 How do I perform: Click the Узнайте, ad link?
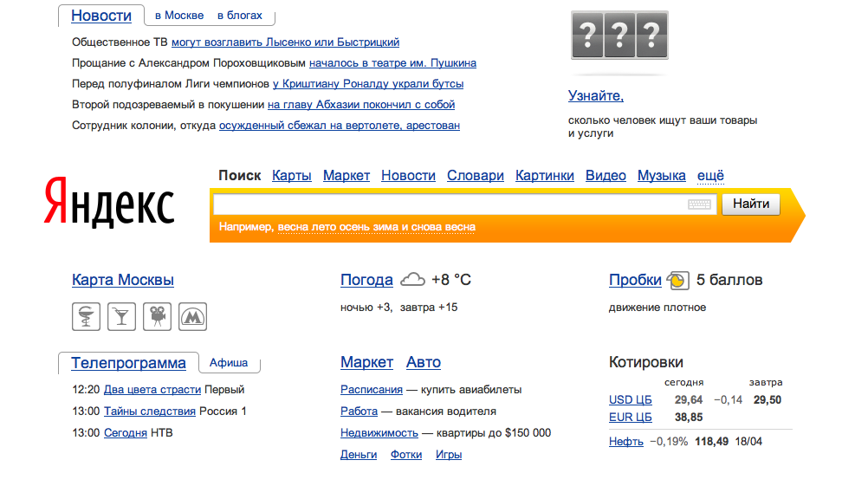point(596,96)
